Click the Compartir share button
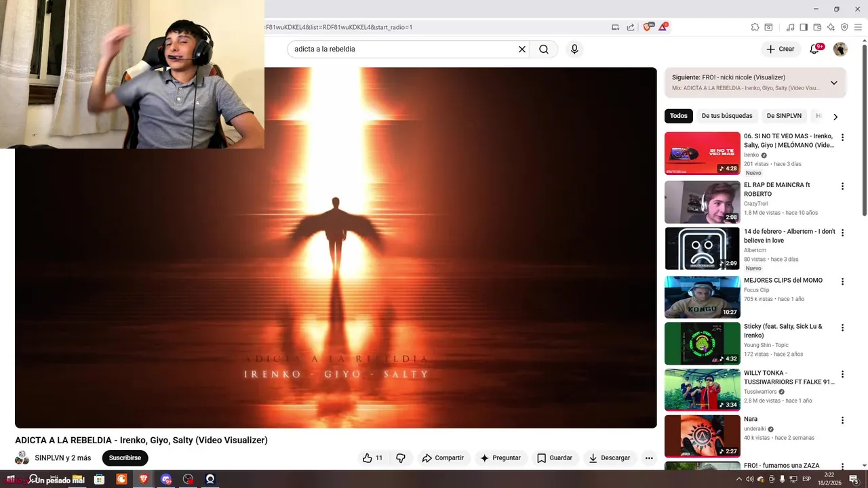Screen dimensions: 868x488 [x=443, y=458]
